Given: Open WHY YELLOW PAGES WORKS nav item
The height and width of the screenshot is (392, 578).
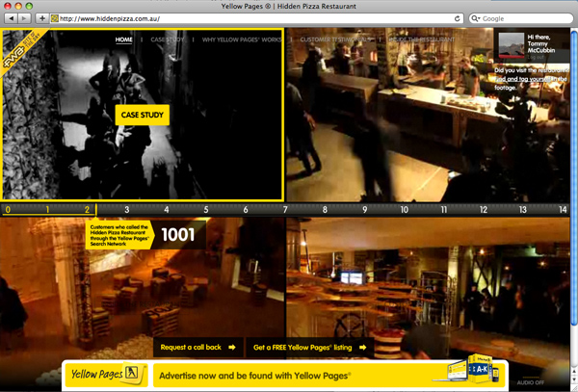Looking at the screenshot, I should click(x=242, y=39).
